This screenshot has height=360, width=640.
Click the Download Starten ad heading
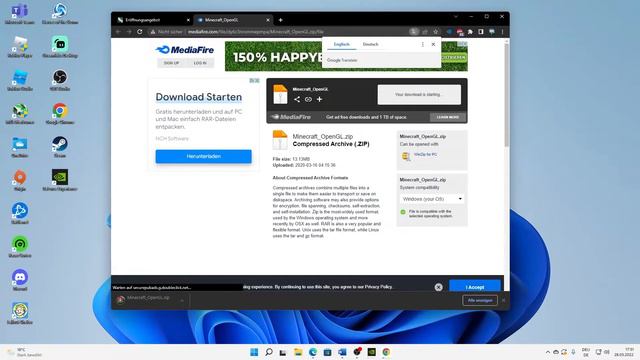point(199,97)
